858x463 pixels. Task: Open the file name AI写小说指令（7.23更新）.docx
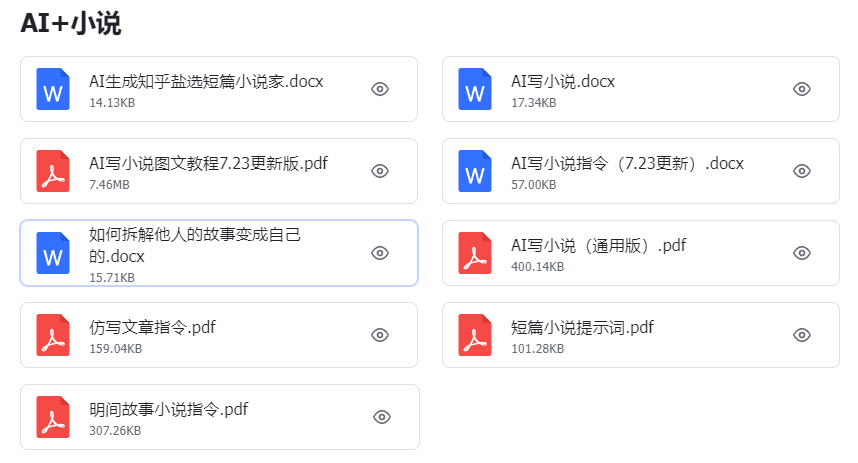(627, 163)
